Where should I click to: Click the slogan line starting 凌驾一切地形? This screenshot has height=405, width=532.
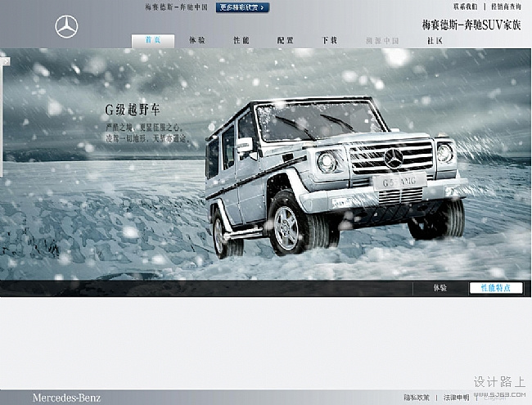147,138
